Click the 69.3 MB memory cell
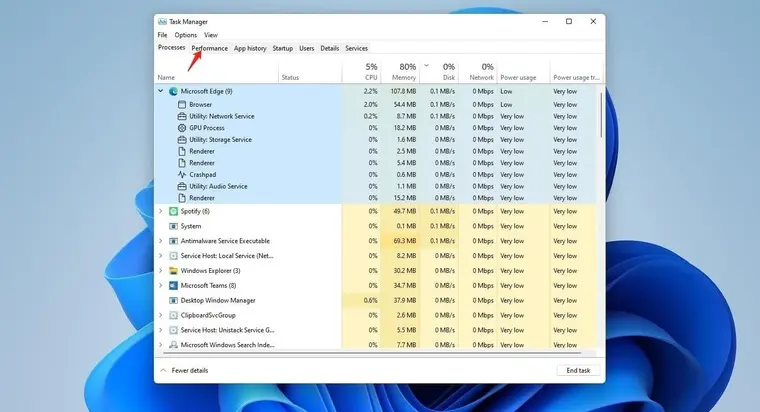 pos(399,241)
